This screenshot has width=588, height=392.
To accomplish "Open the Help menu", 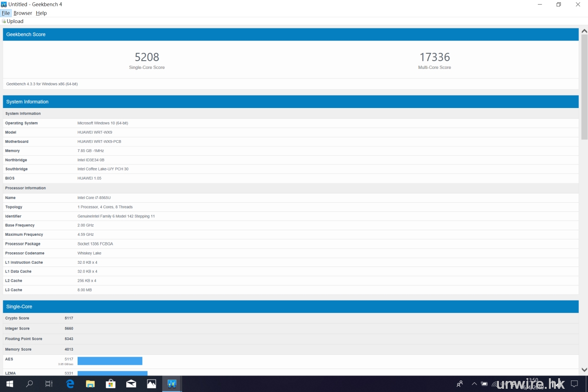I will (x=41, y=13).
